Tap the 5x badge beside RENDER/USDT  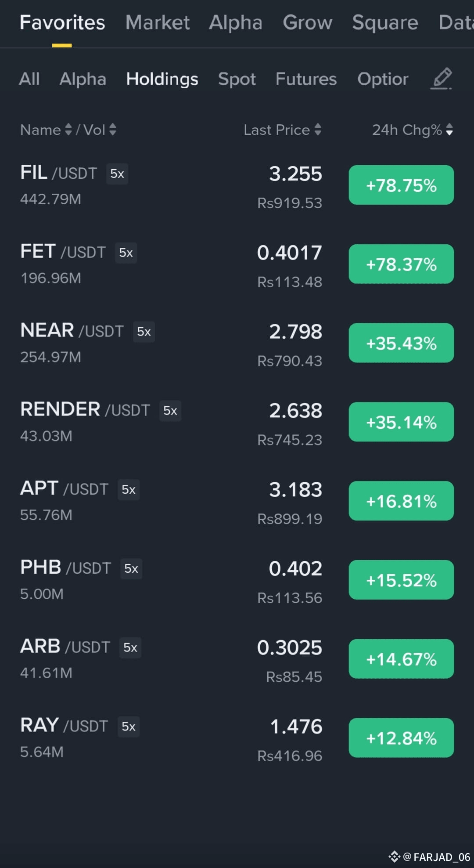pyautogui.click(x=170, y=411)
